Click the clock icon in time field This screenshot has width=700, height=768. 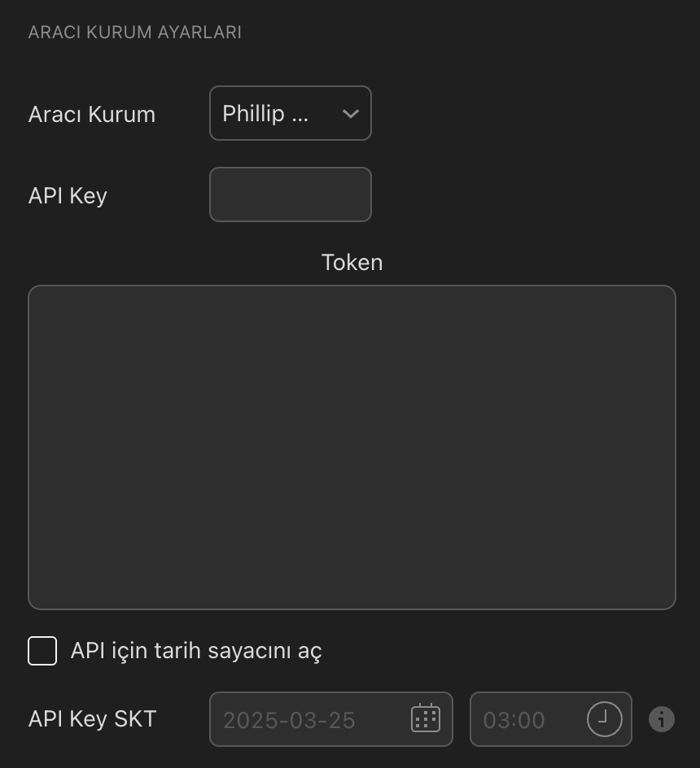point(604,718)
